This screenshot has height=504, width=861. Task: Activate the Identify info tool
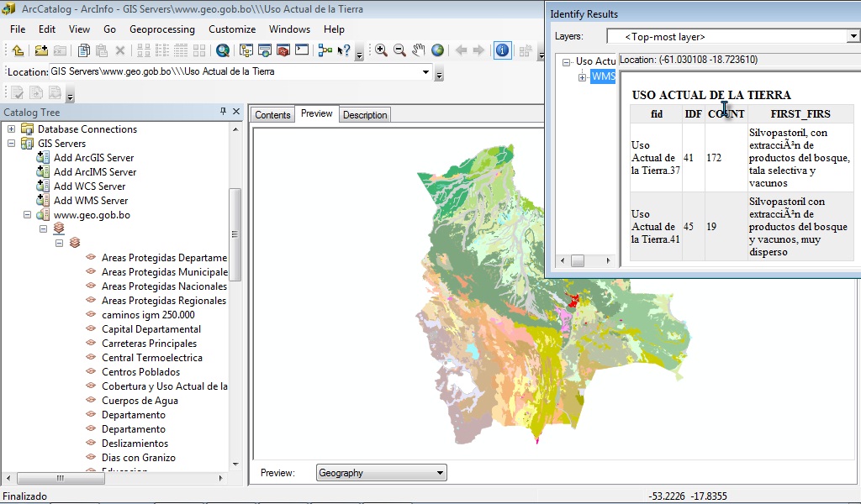[x=502, y=50]
